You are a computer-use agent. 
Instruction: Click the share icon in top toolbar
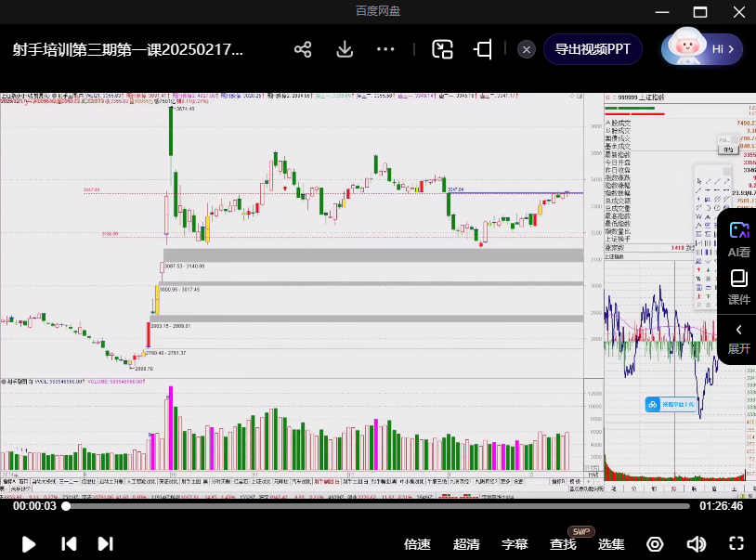[303, 49]
